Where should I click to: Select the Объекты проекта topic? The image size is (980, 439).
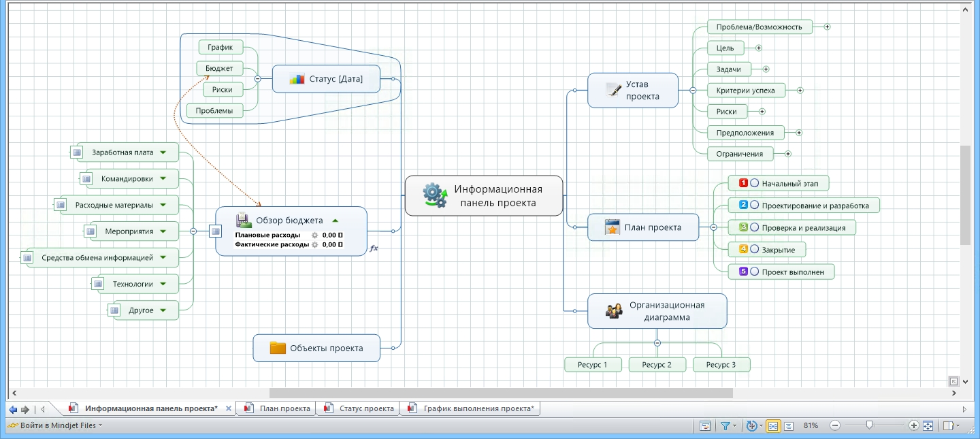(x=316, y=348)
